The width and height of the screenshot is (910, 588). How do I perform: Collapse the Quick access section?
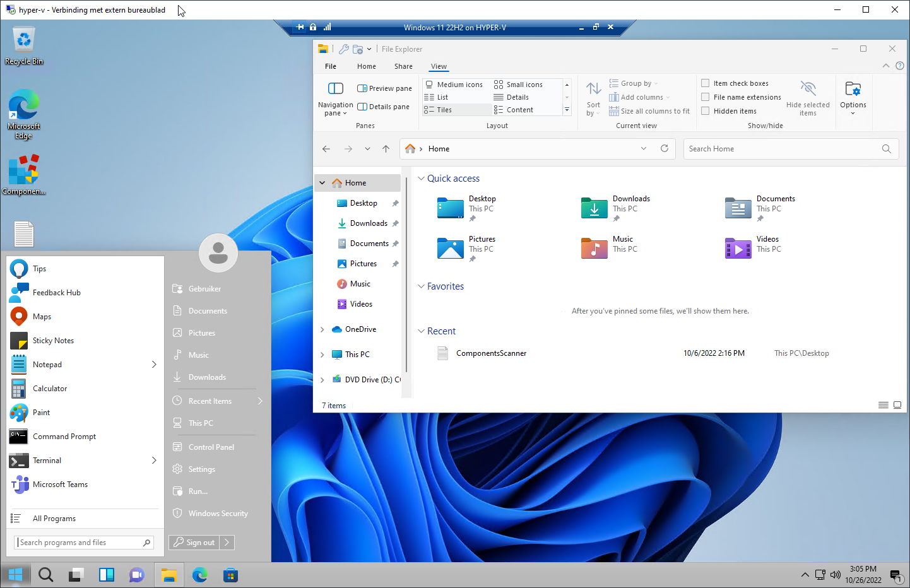421,179
